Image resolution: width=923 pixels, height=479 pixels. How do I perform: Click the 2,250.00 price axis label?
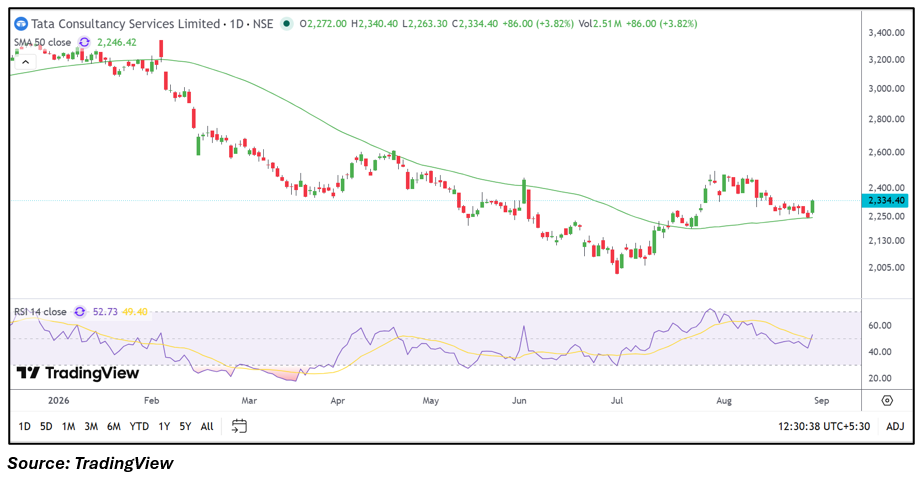887,216
